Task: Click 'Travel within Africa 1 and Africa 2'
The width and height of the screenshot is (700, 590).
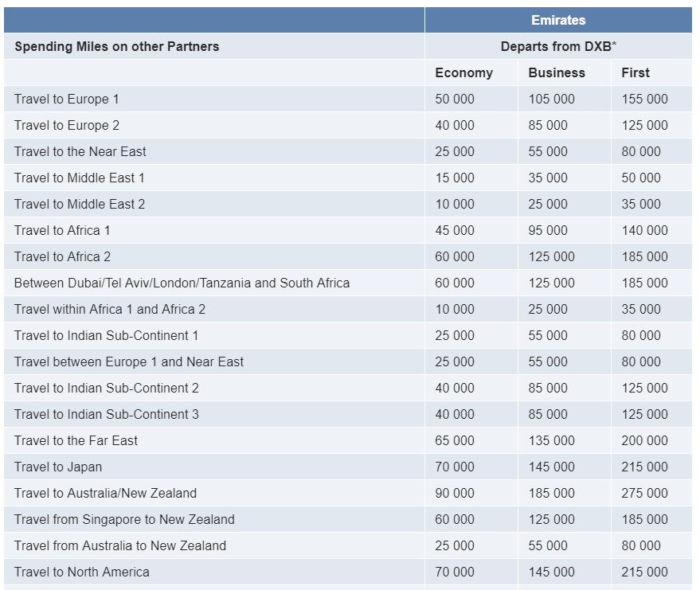Action: (x=110, y=309)
